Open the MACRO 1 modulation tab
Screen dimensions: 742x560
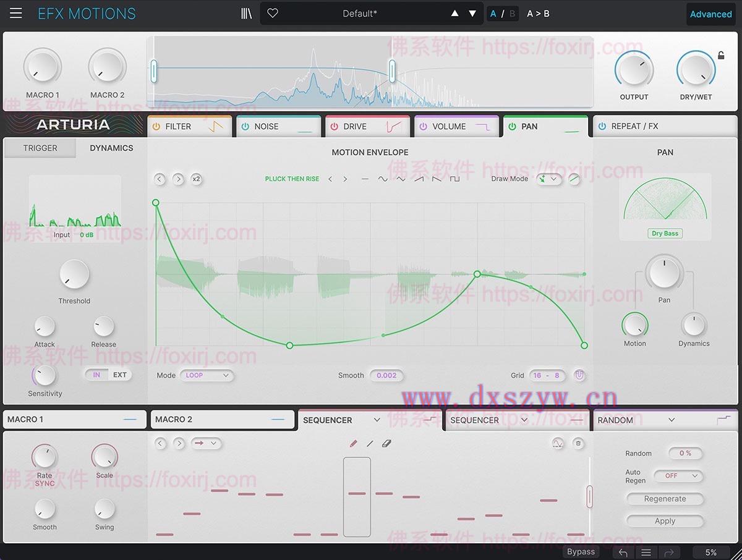click(x=75, y=420)
